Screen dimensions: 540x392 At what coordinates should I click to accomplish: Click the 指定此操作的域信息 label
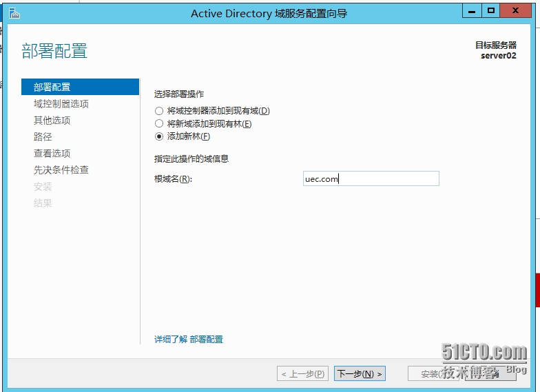tap(191, 158)
